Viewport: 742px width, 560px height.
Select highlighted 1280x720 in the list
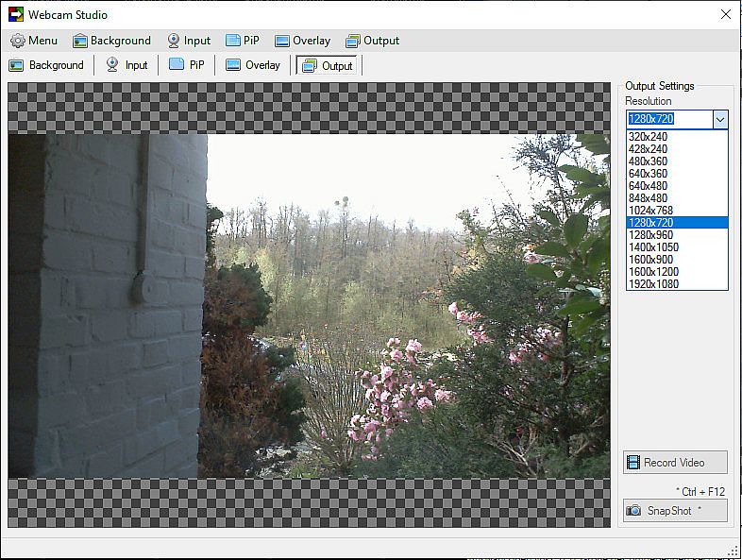pos(677,223)
